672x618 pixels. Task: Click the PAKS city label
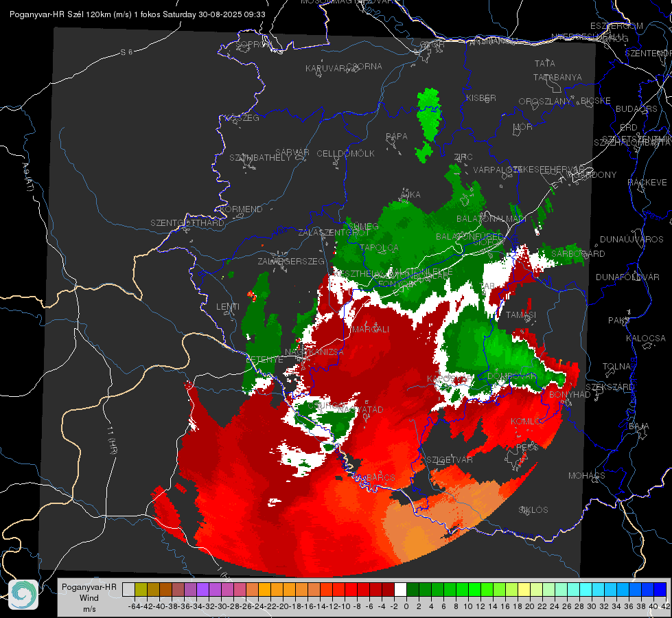click(x=619, y=321)
